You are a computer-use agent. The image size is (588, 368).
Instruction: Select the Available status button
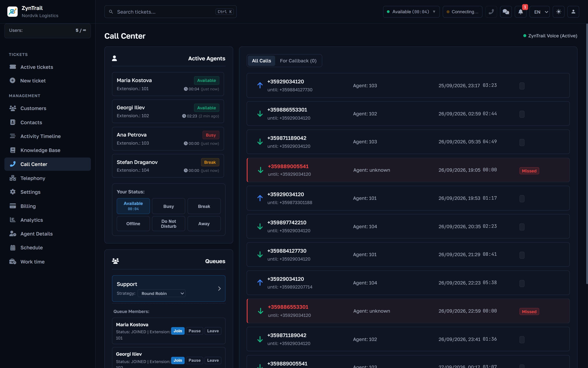point(133,206)
